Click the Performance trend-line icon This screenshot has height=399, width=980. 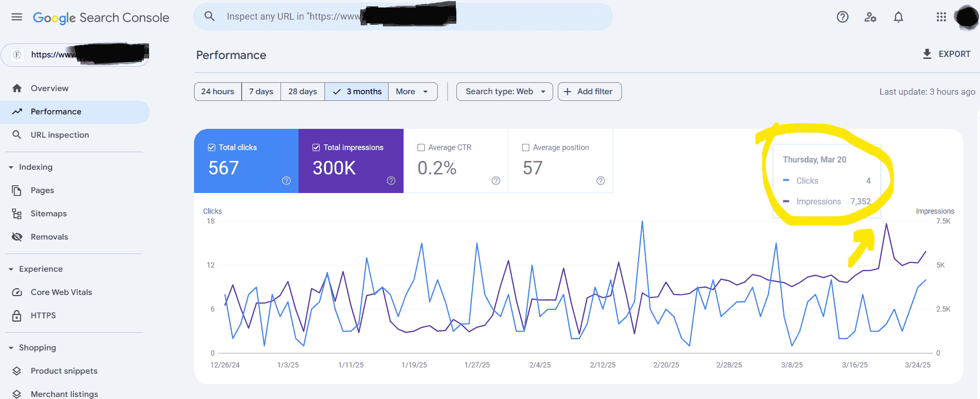(x=17, y=111)
